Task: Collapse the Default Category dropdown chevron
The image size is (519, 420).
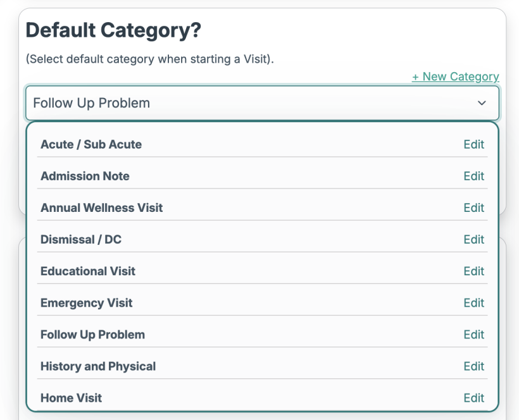Action: tap(482, 103)
